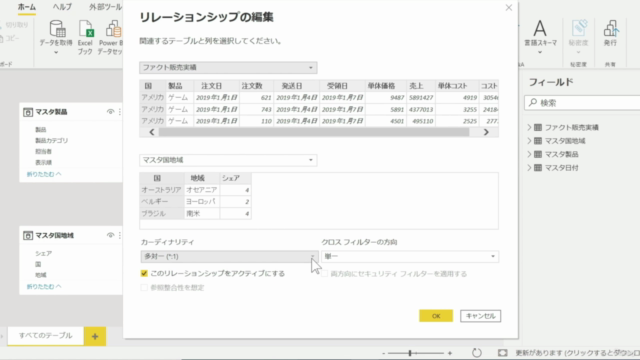Check the 両方向にセキュリティ フィルター checkbox
640x360 pixels.
click(324, 274)
